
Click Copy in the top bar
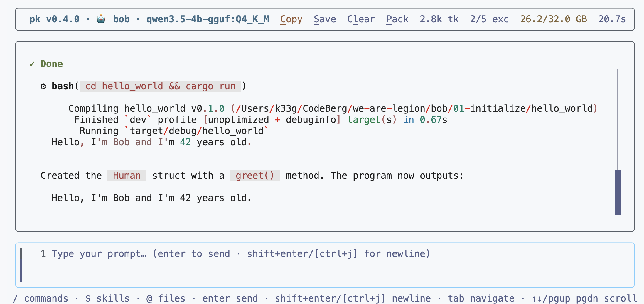point(291,19)
